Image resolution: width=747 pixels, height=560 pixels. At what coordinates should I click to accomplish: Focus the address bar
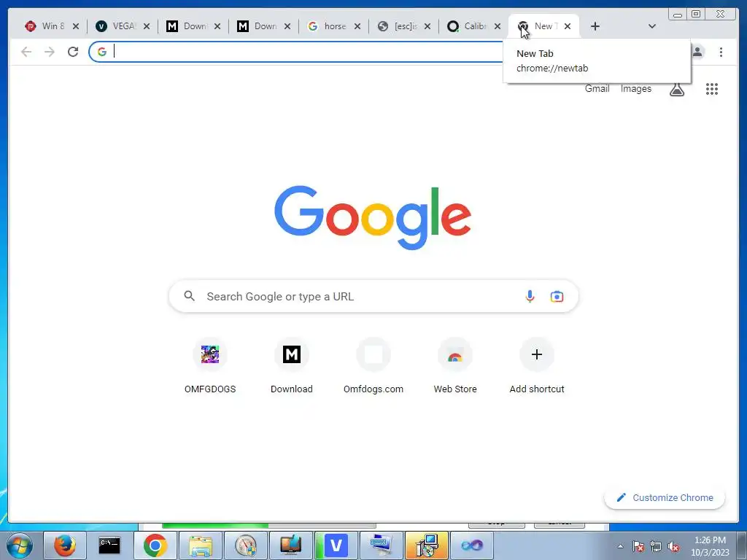pos(305,52)
